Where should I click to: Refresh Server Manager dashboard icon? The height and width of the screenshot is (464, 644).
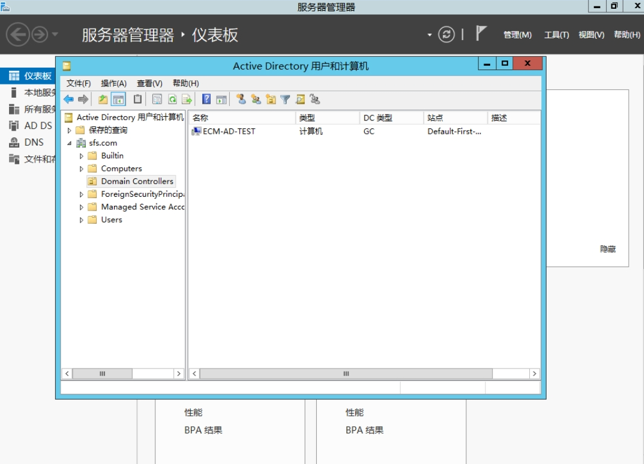click(x=446, y=34)
